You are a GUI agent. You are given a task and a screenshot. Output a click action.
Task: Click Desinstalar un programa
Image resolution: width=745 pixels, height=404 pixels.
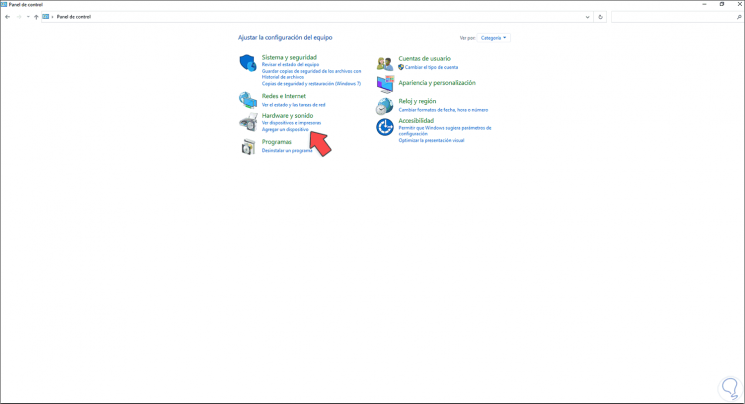(x=287, y=150)
